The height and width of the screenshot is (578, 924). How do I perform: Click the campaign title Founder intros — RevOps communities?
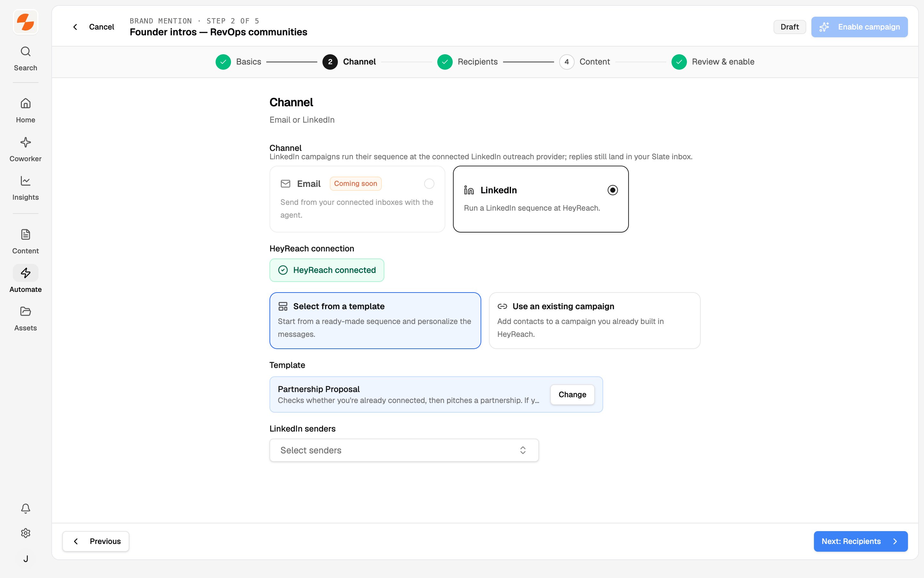[x=218, y=32]
